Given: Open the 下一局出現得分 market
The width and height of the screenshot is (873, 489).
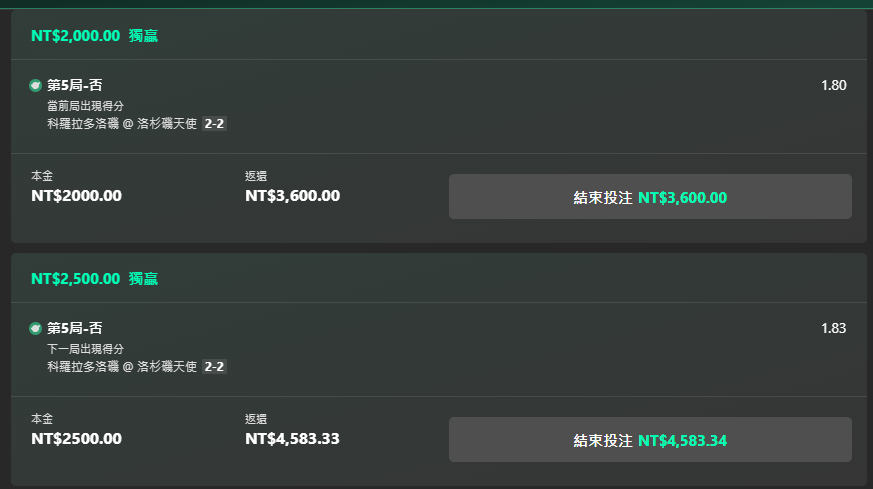Looking at the screenshot, I should pyautogui.click(x=85, y=349).
